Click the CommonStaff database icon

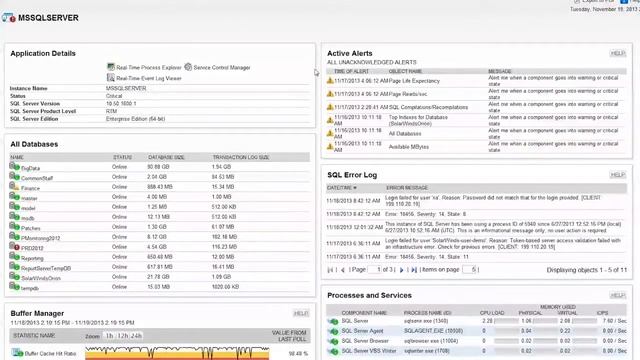point(14,176)
